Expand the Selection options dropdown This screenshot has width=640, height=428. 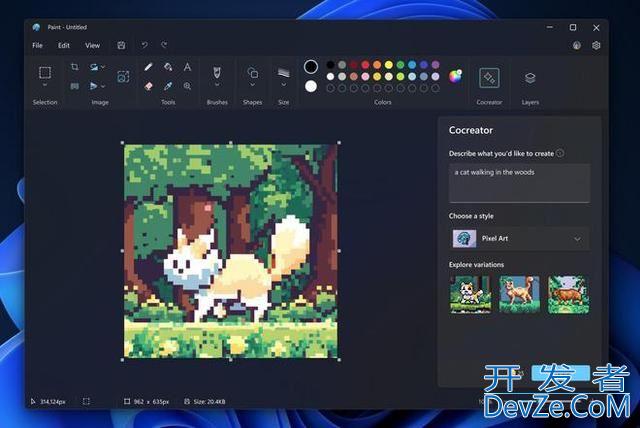(x=45, y=85)
